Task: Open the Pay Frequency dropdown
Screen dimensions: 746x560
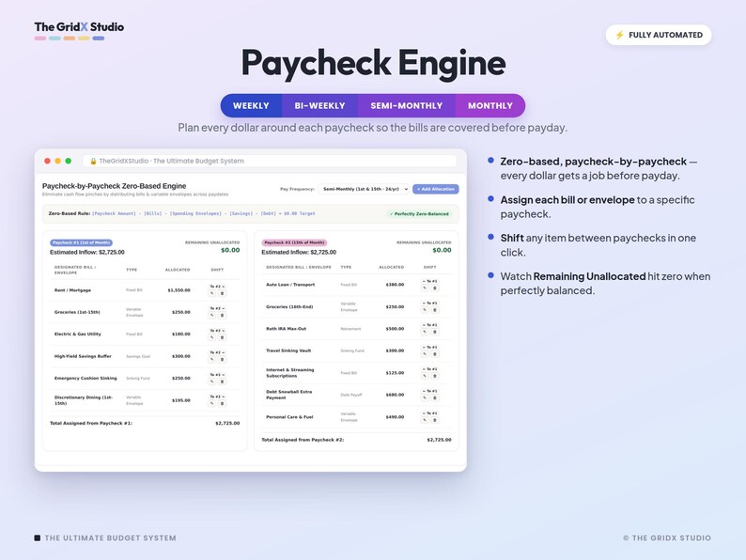Action: (x=364, y=189)
